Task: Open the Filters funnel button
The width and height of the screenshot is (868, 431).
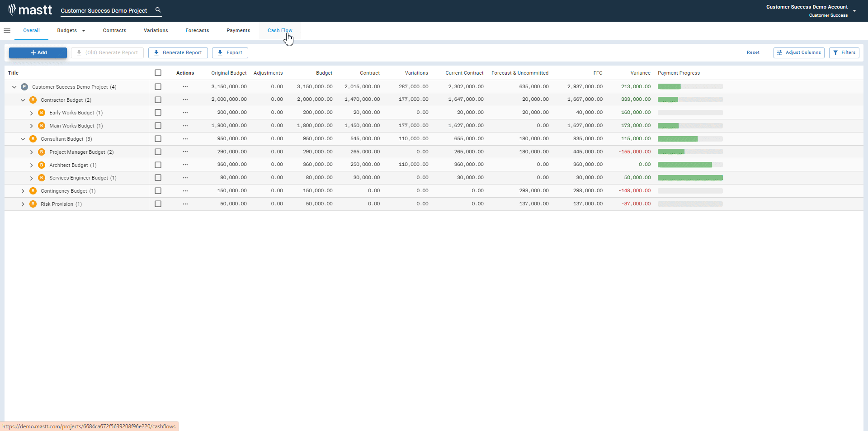Action: coord(844,52)
